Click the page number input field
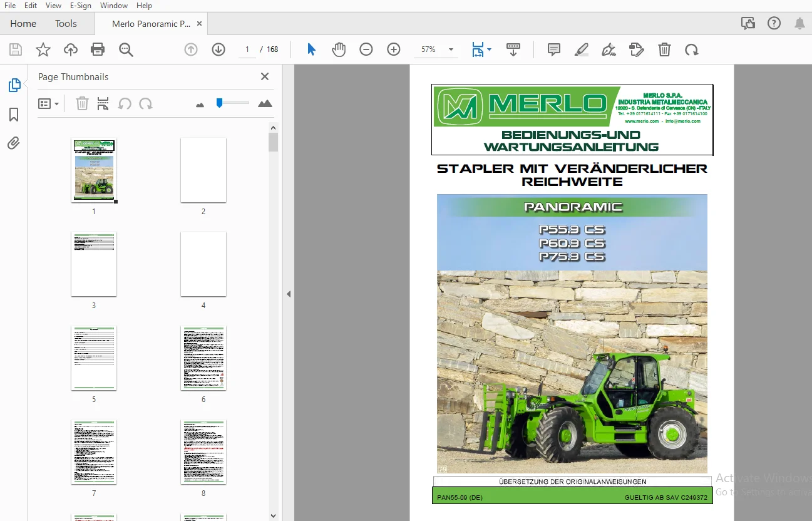The image size is (812, 521). tap(247, 49)
